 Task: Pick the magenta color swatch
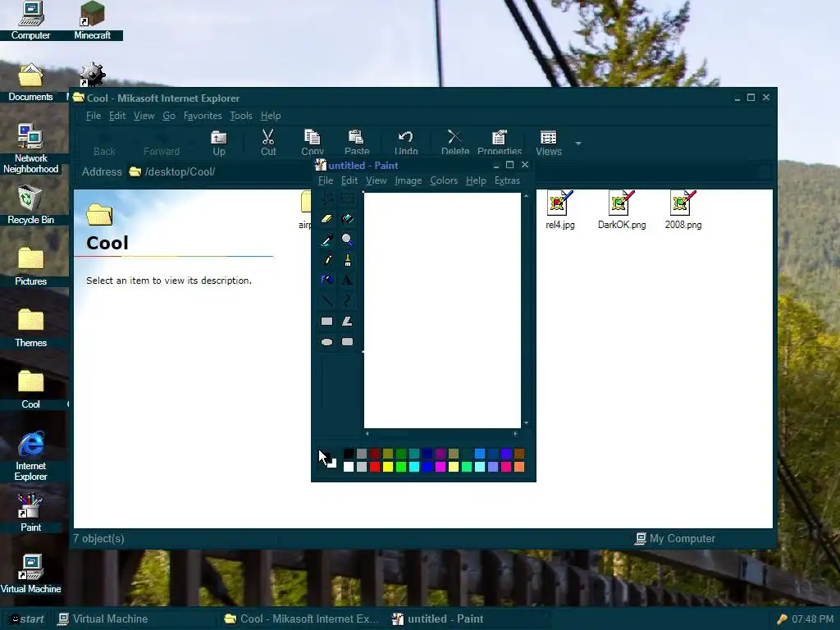441,467
